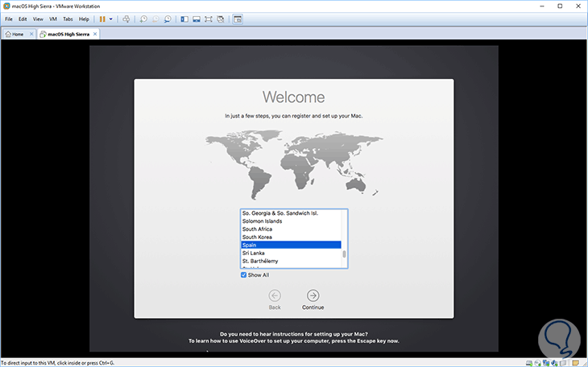Click the console view toolbar icon
The image size is (588, 367).
click(x=238, y=19)
